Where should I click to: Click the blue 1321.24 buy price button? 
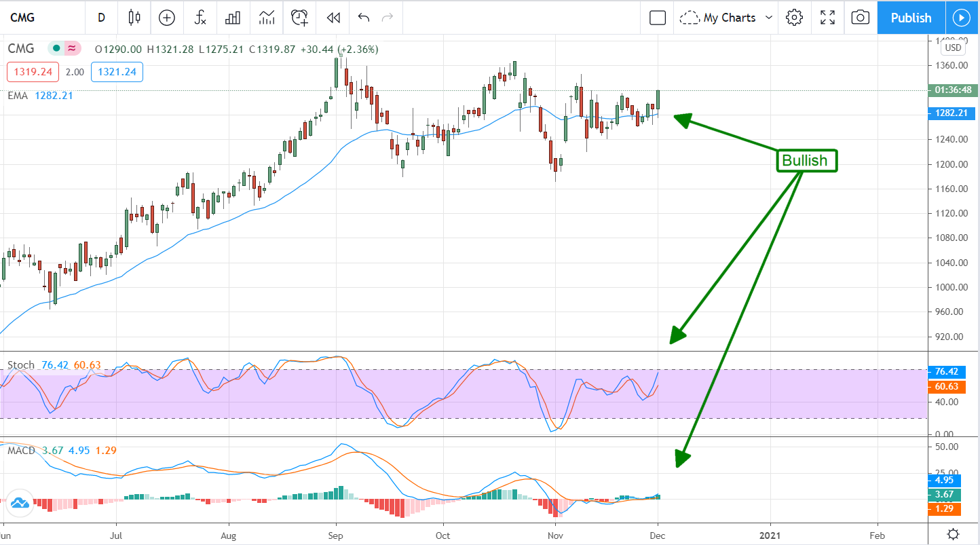[x=116, y=72]
